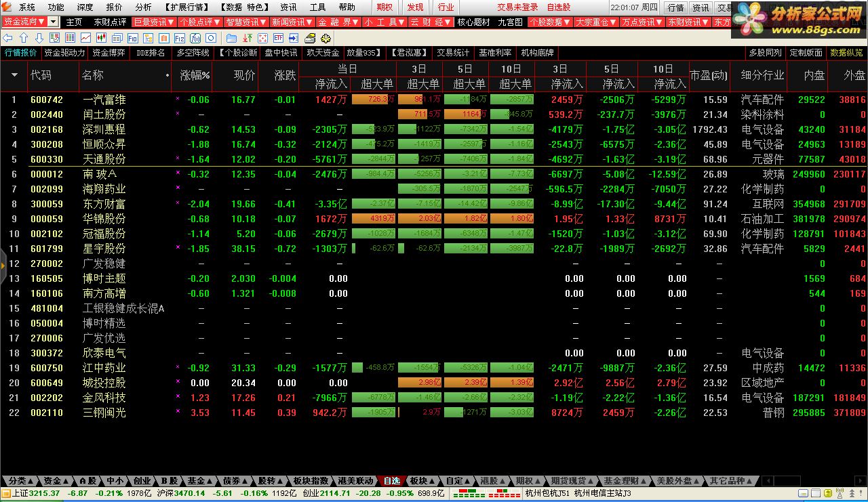Click the up arrow toolbar icon

(x=24, y=38)
